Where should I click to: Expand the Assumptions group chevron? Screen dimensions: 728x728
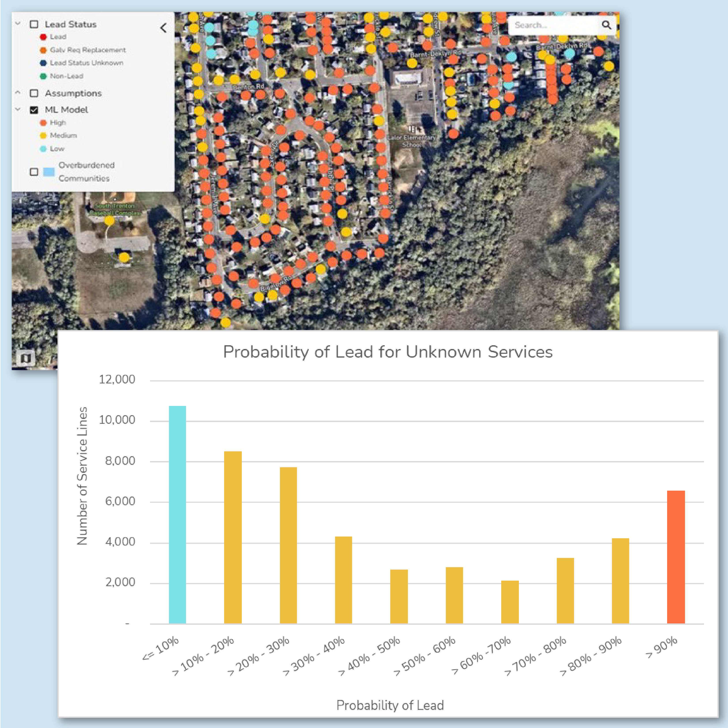18,92
